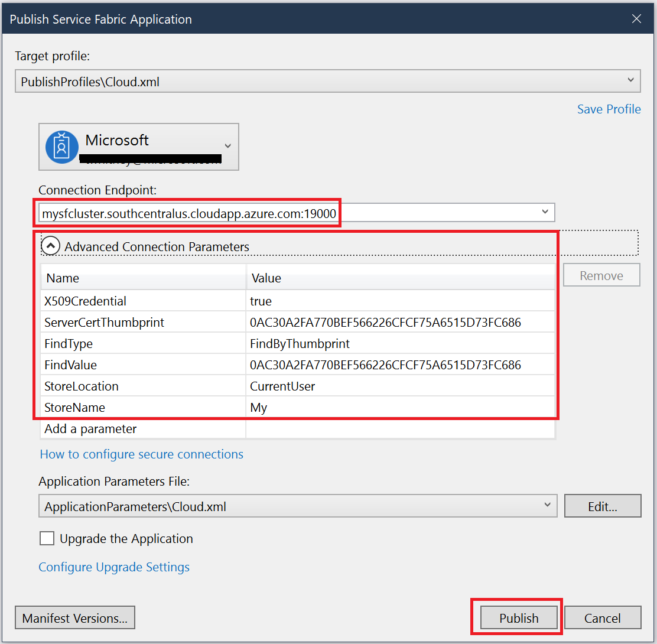The image size is (657, 644).
Task: Click the Edit... button
Action: [603, 506]
